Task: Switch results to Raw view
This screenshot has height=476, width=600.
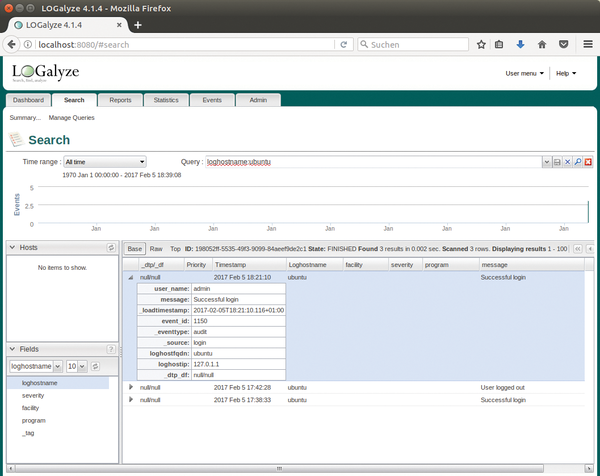Action: 156,247
